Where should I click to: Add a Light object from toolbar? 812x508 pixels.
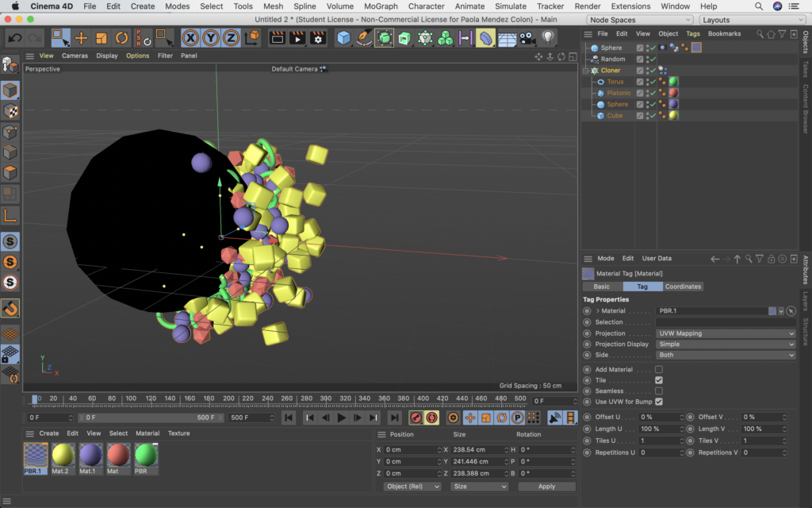pyautogui.click(x=548, y=37)
